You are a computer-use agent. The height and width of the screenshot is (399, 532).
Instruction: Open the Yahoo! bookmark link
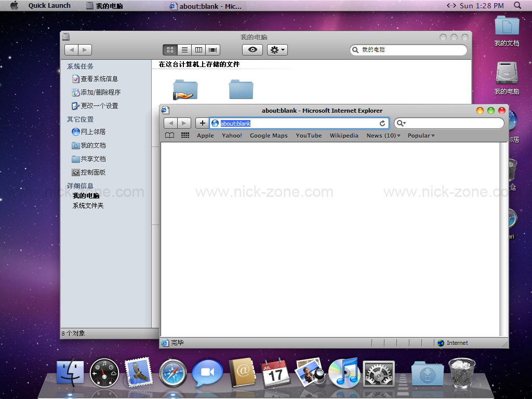coord(232,136)
